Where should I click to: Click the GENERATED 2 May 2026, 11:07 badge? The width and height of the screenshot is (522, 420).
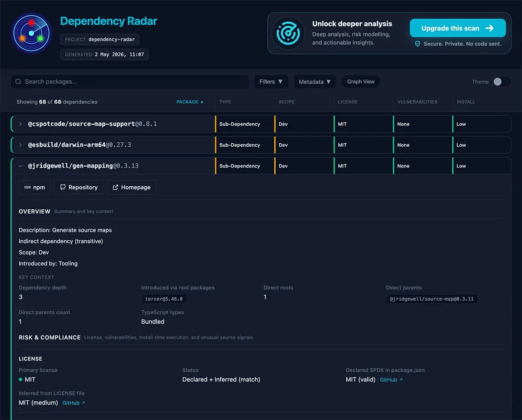point(104,54)
